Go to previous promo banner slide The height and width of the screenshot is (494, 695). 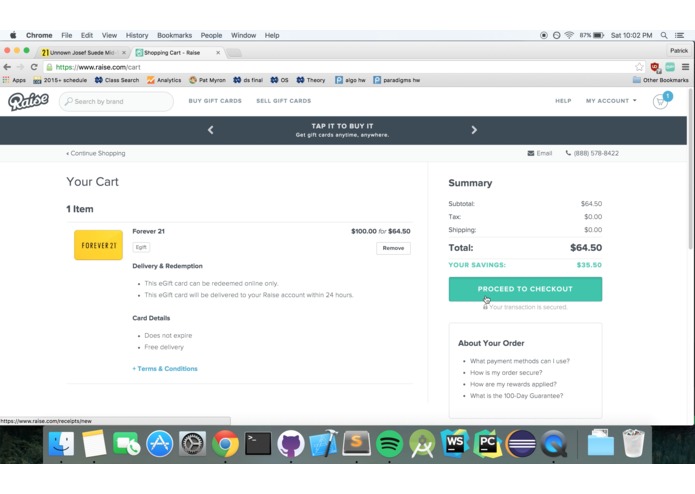click(211, 130)
